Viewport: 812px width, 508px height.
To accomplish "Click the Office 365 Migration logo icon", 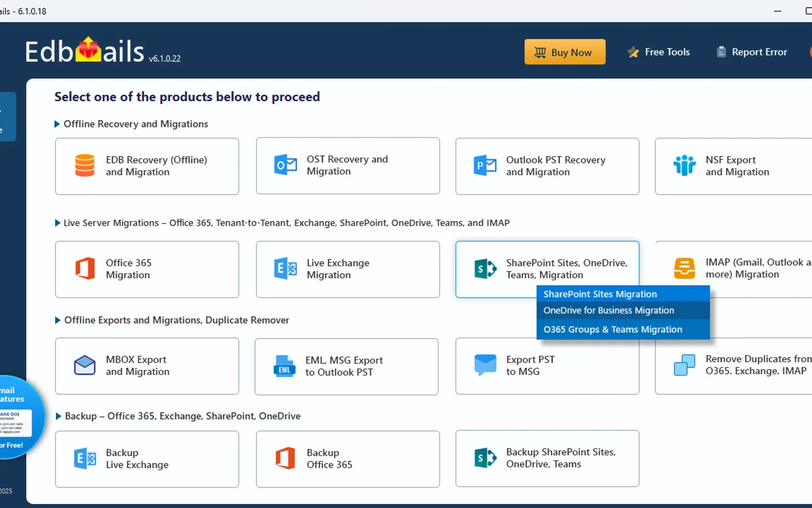I will pos(85,269).
